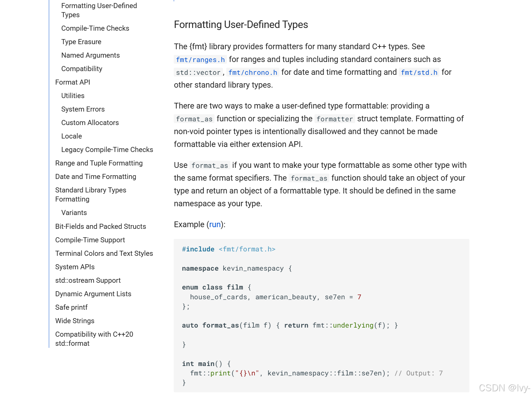Select Named Arguments sidebar entry
Viewport: 532px width, 397px height.
(x=91, y=55)
